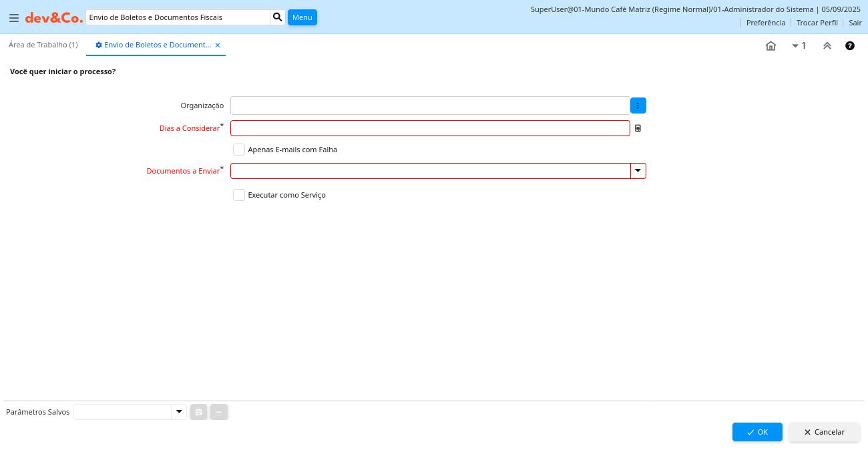Open Organização selection options button

[x=638, y=105]
